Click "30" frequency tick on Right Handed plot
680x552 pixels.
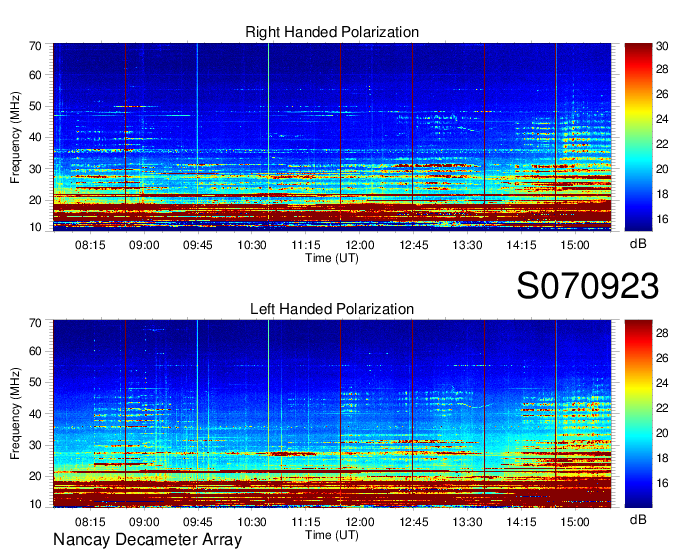click(35, 169)
